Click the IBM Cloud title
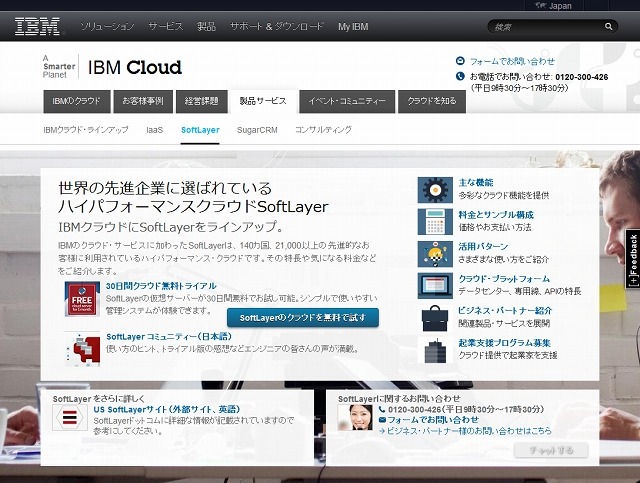Screen dimensions: 640x483 click(135, 67)
